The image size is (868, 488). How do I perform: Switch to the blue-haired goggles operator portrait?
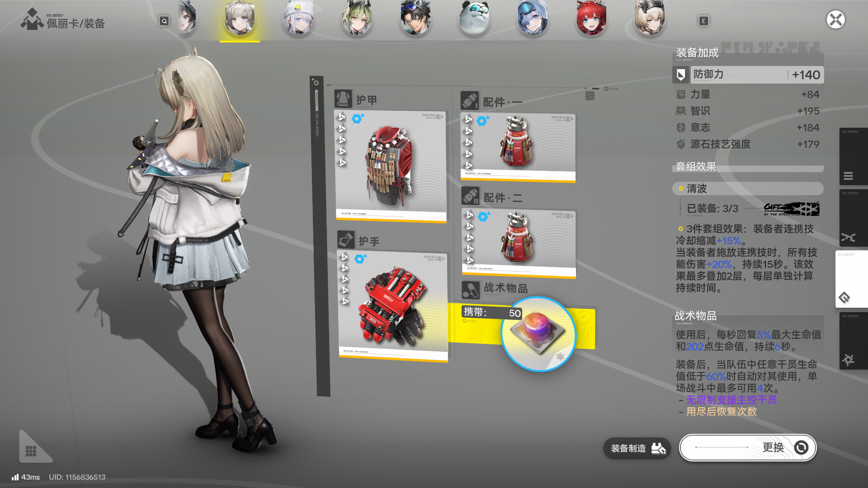[533, 19]
